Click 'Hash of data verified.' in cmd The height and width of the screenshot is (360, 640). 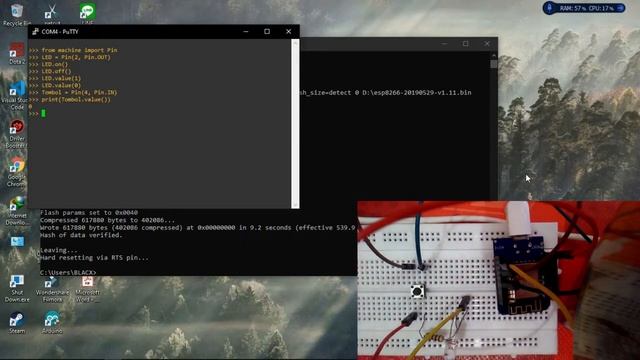tap(81, 235)
